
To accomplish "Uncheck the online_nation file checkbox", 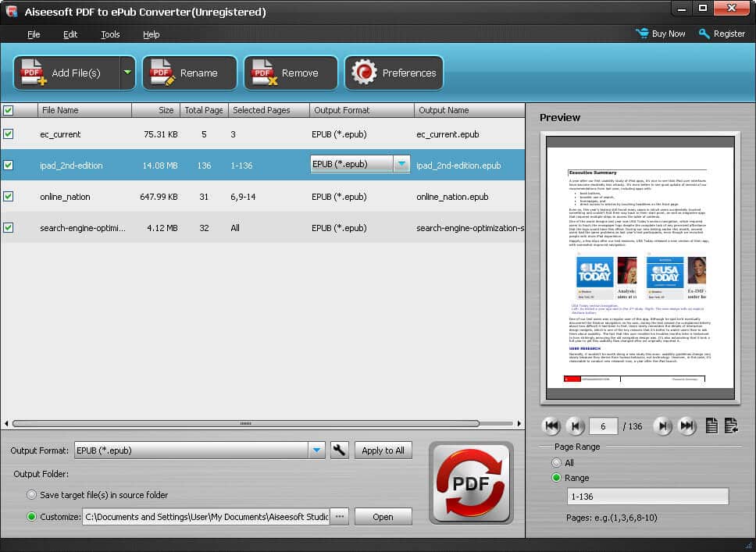I will (8, 196).
